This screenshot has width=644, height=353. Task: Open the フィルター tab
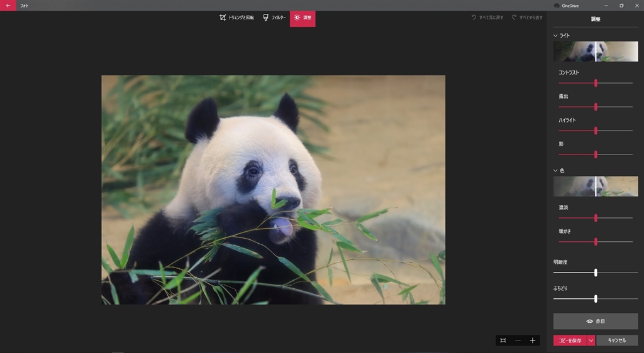274,18
